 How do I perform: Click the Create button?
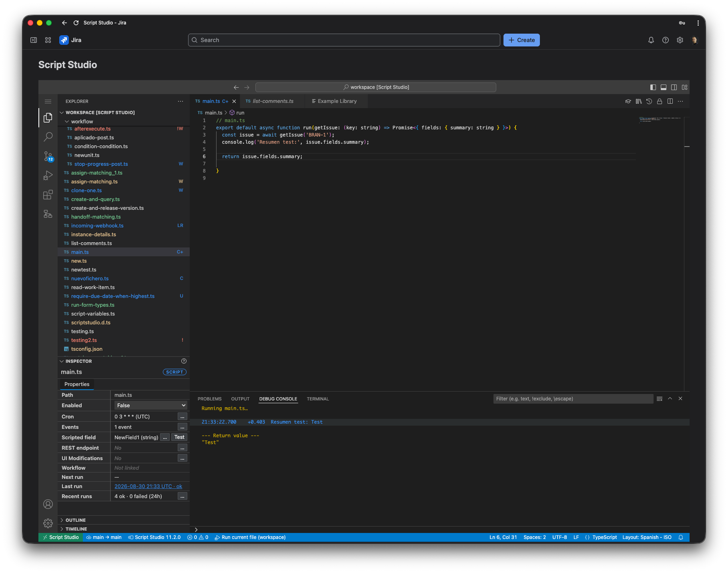[521, 40]
